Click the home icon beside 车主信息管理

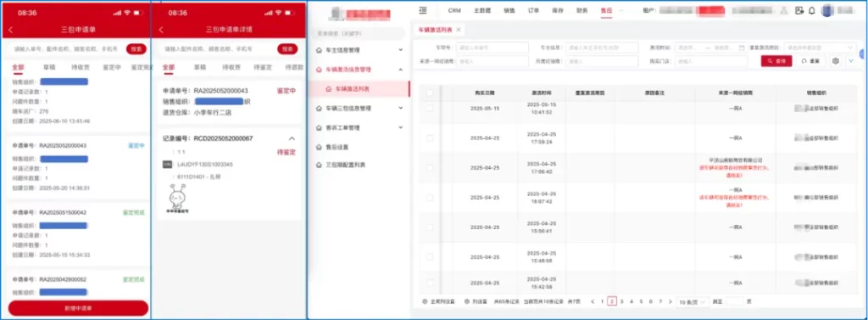(319, 50)
